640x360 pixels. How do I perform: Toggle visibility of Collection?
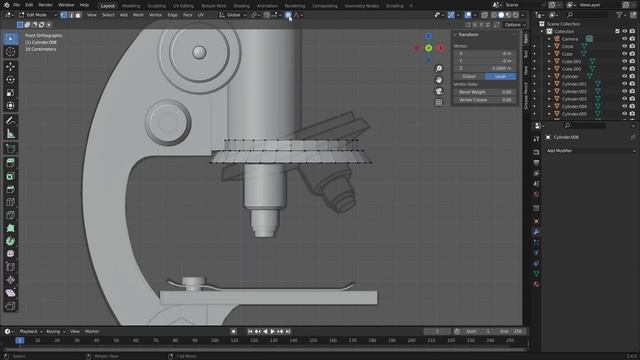pyautogui.click(x=624, y=31)
